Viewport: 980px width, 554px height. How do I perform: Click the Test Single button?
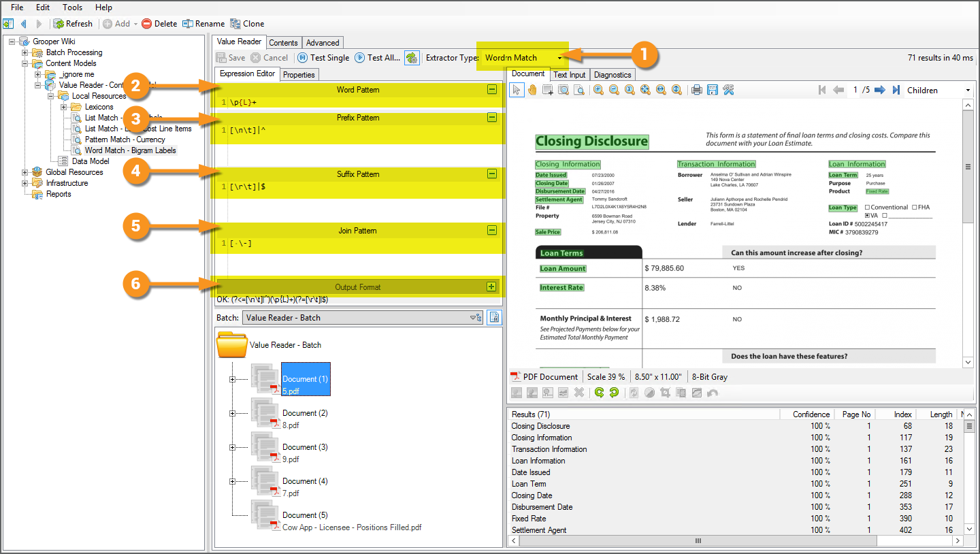[x=322, y=58]
